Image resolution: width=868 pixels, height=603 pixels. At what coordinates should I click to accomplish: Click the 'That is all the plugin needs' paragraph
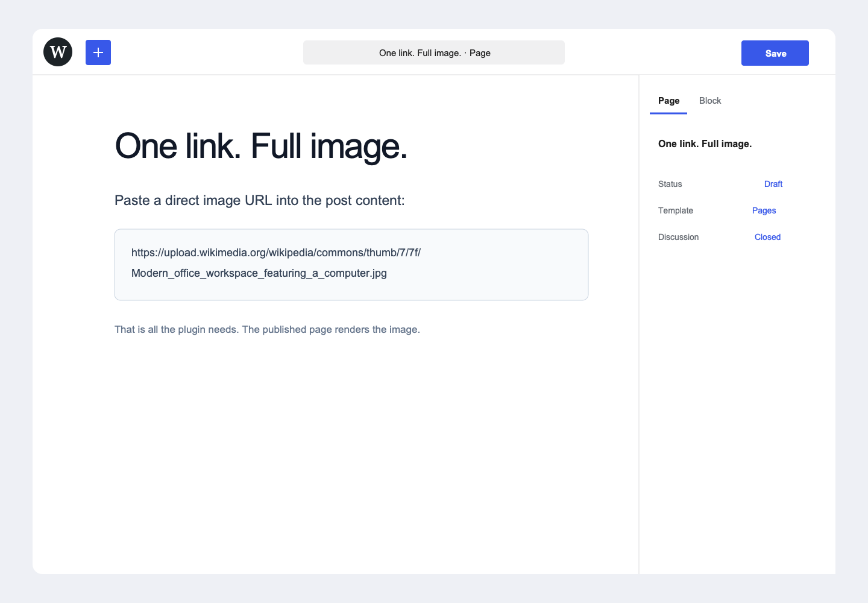(267, 329)
